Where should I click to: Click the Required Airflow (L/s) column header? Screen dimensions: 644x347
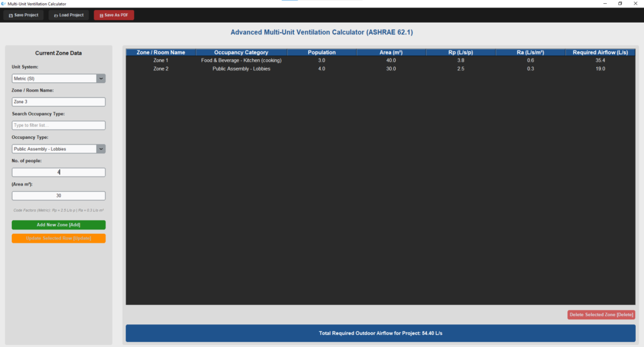click(x=601, y=53)
